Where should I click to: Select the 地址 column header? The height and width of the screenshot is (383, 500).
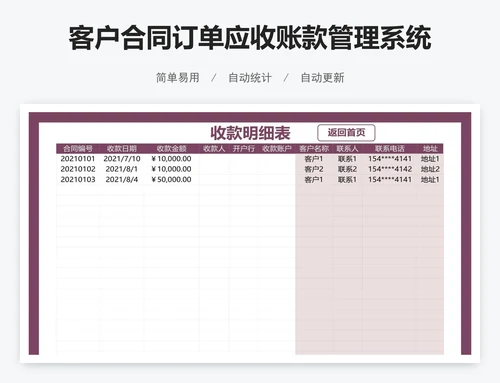point(430,149)
